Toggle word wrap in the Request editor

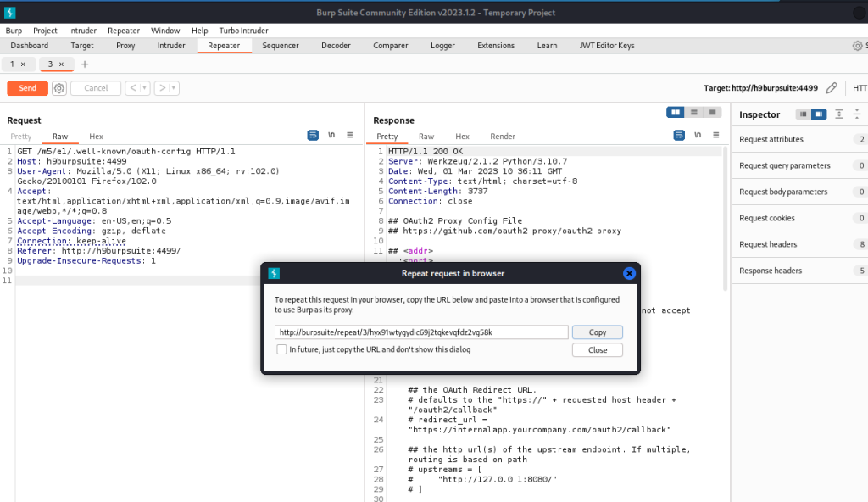click(313, 135)
